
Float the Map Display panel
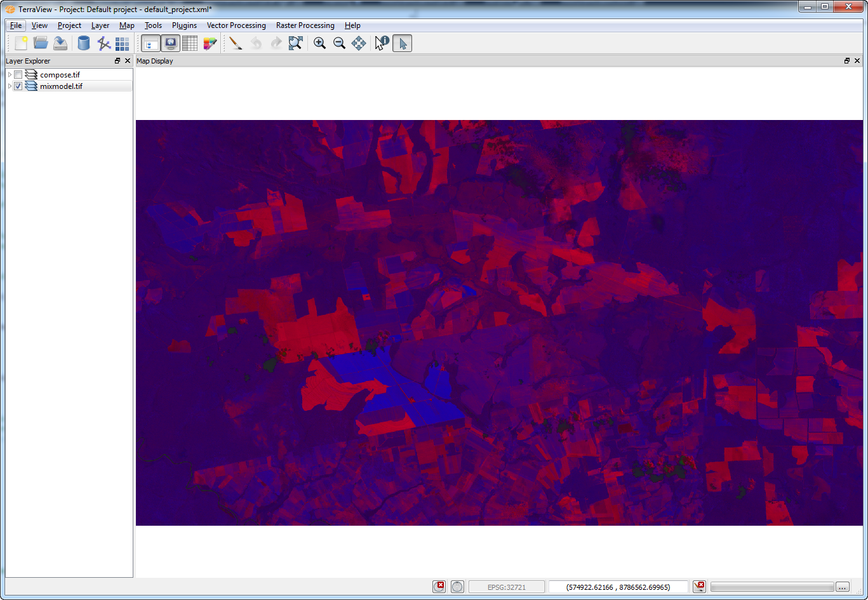847,61
